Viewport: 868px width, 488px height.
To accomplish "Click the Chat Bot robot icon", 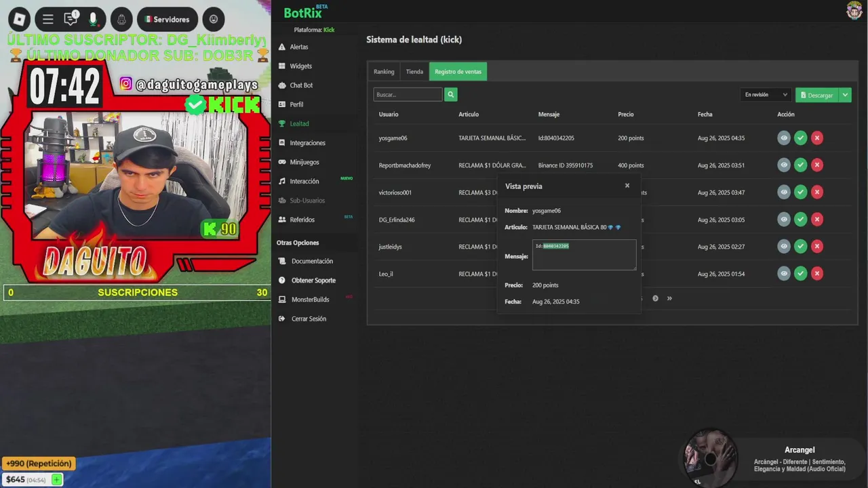I will click(282, 85).
